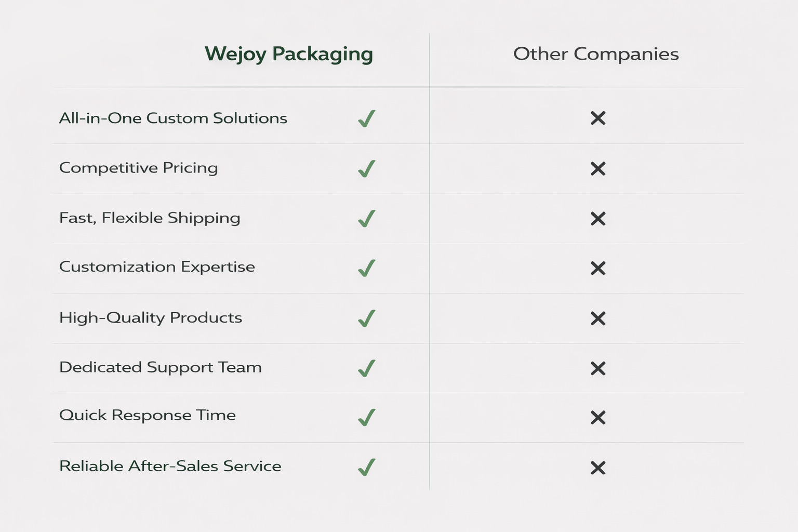This screenshot has height=532, width=798.
Task: Click the X mark in the Reliable After-Sales Service row
Action: 598,468
